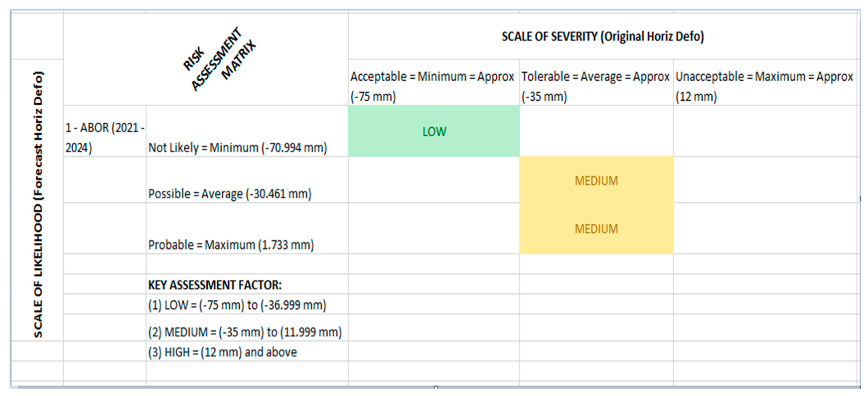Image resolution: width=868 pixels, height=396 pixels.
Task: Click the KEY ASSESSMENT FACTOR label cell
Action: point(215,285)
